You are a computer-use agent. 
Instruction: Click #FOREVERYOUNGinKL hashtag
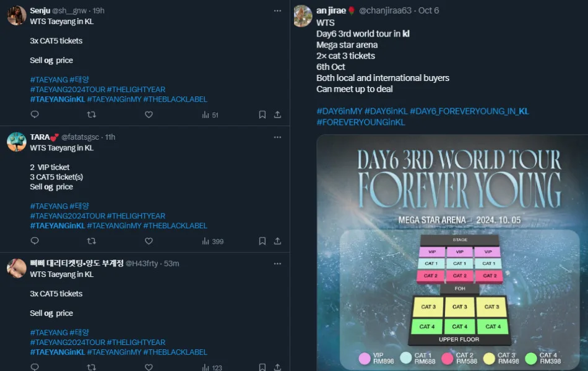click(361, 122)
